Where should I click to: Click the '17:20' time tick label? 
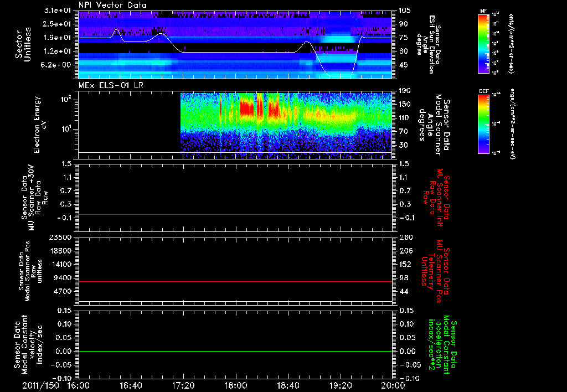pos(183,385)
